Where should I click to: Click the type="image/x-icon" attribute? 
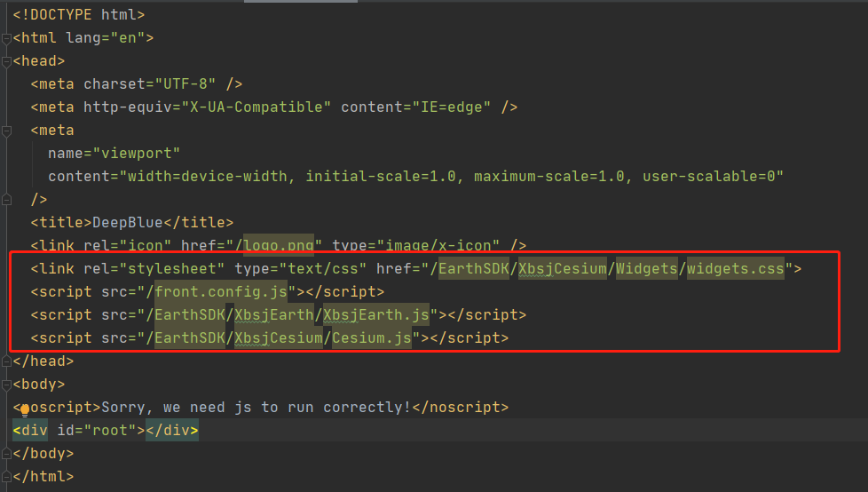click(x=415, y=245)
